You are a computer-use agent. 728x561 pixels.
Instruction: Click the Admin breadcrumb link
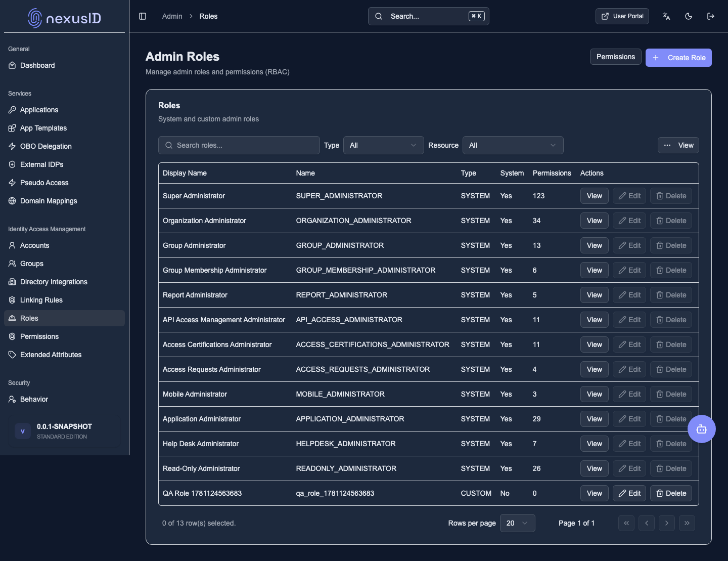(x=172, y=16)
